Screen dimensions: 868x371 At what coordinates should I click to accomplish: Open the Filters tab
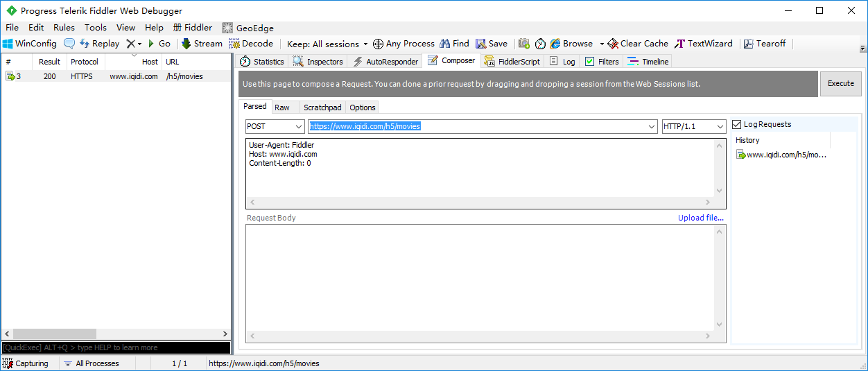click(602, 62)
